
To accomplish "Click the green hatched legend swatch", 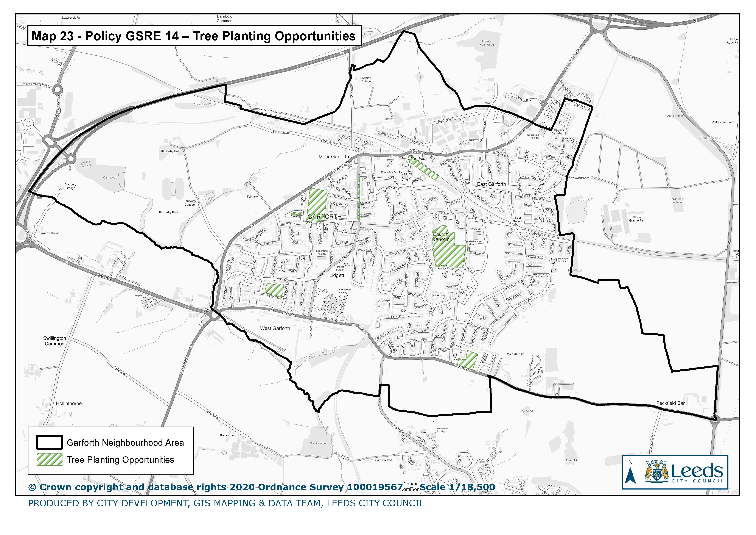I will point(49,460).
